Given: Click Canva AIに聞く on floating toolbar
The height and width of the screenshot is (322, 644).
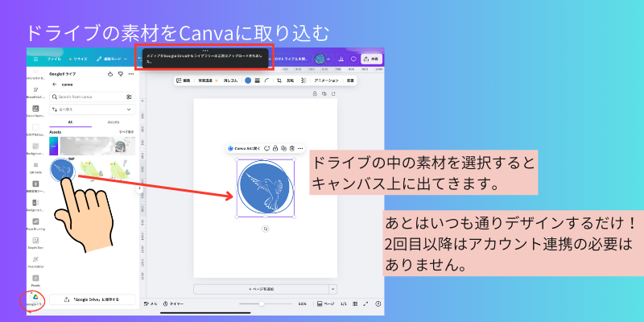Looking at the screenshot, I should tap(245, 148).
